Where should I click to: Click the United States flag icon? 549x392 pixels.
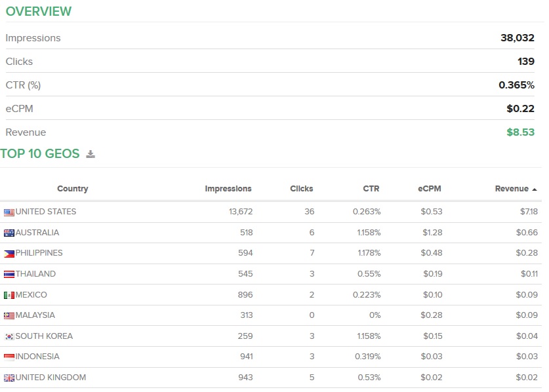click(9, 212)
